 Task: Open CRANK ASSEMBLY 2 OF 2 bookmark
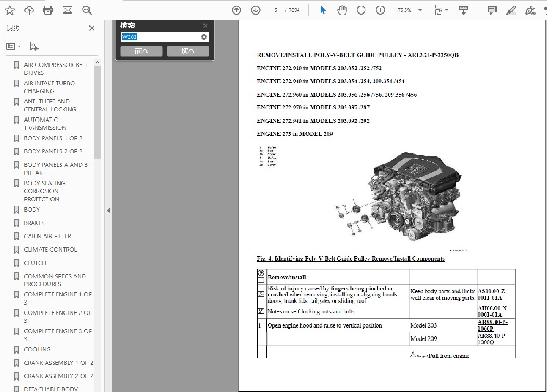58,376
